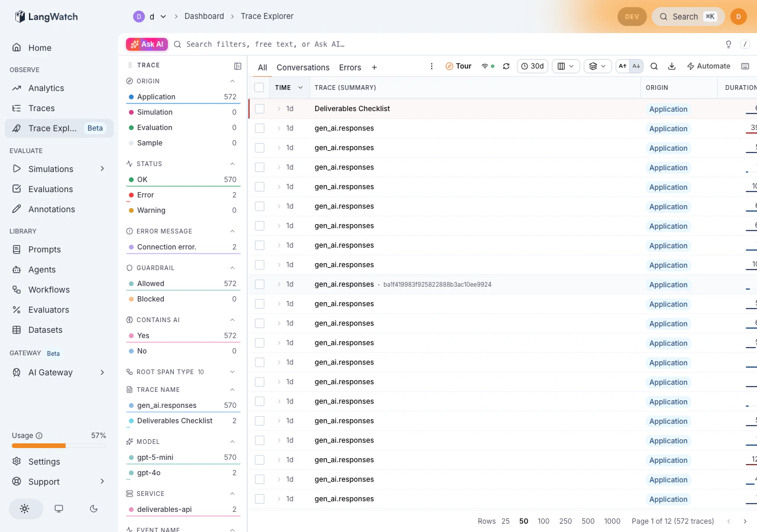Download traces with export icon
757x532 pixels.
(x=672, y=66)
